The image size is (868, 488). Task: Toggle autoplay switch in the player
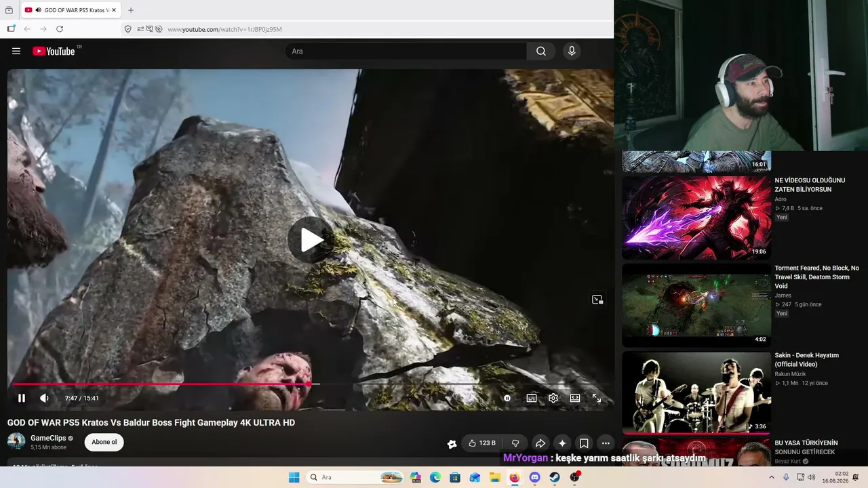click(507, 398)
